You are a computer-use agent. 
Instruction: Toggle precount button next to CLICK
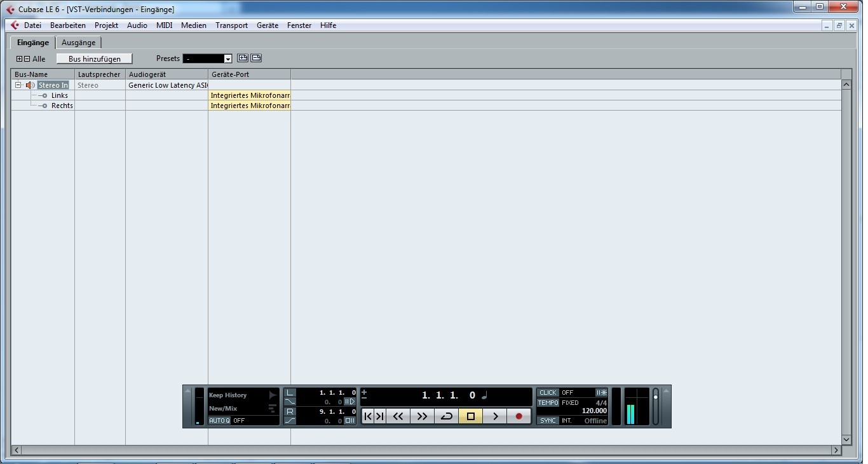[601, 393]
